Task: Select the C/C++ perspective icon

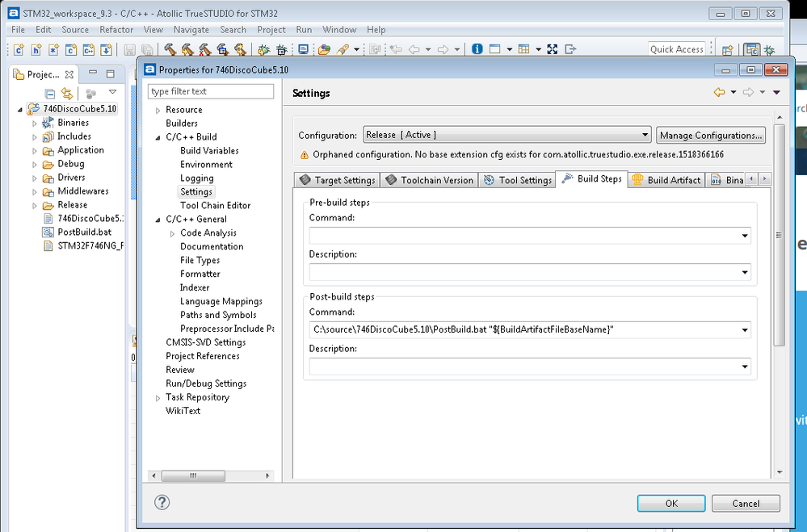Action: click(752, 50)
